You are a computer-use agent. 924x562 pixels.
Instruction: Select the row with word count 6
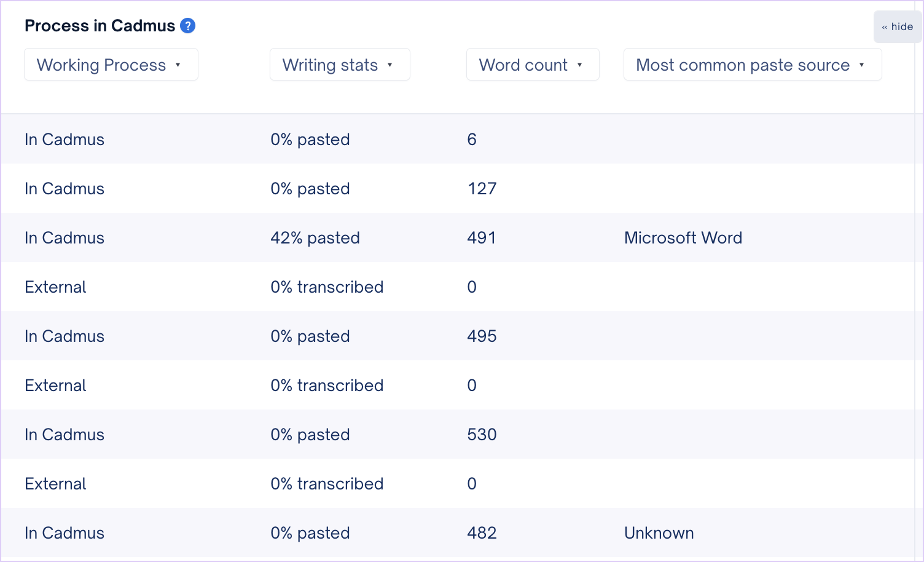(x=458, y=139)
